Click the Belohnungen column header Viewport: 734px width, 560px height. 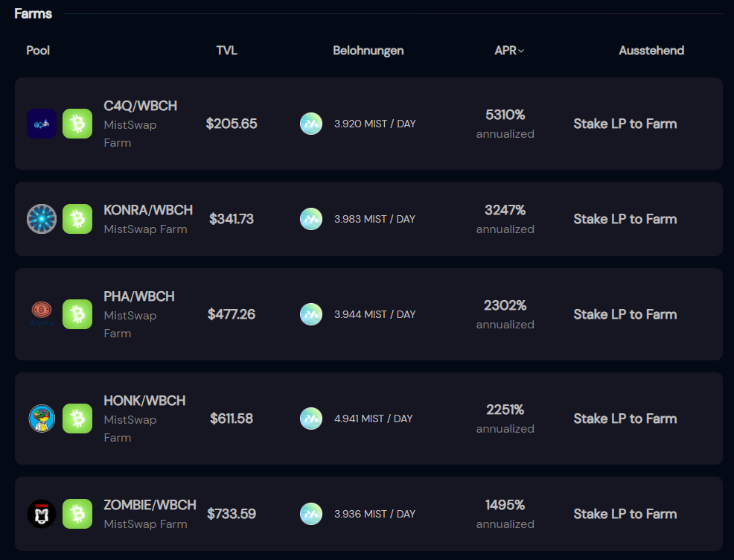point(368,51)
